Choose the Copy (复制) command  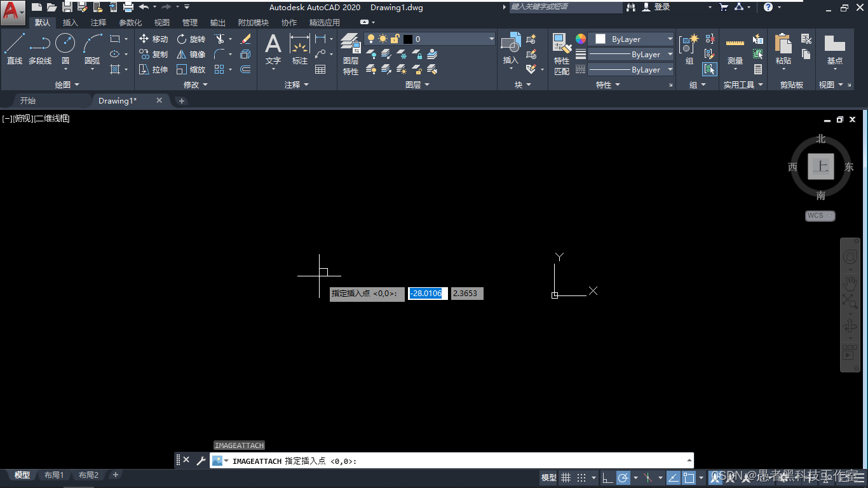click(153, 54)
